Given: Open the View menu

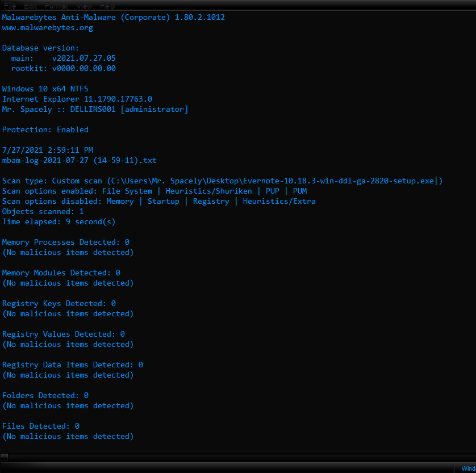Looking at the screenshot, I should click(84, 6).
